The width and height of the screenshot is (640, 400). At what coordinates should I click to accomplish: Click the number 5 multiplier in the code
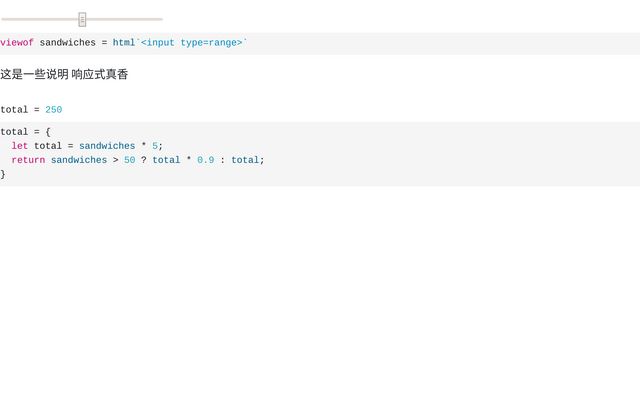coord(155,146)
